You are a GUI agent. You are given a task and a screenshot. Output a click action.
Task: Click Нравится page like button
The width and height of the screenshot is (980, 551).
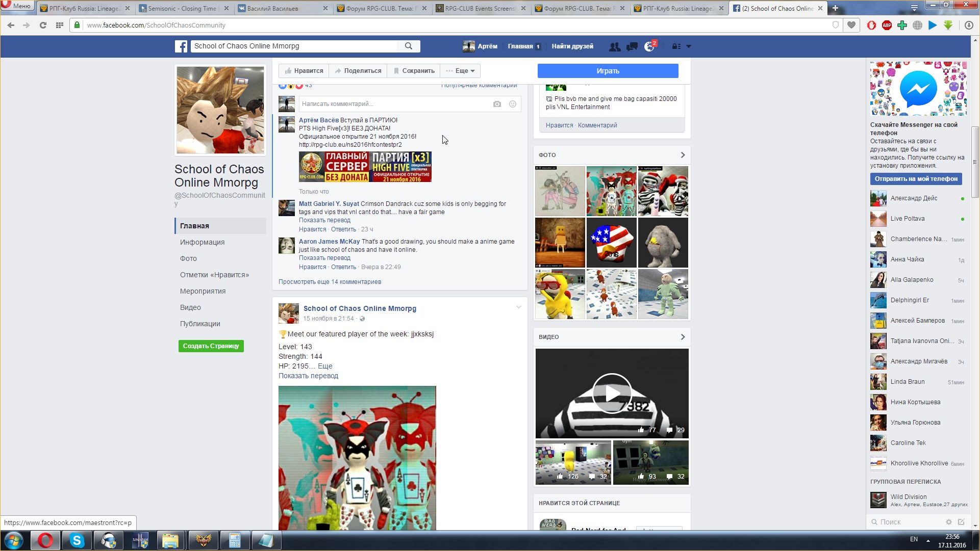click(x=304, y=71)
